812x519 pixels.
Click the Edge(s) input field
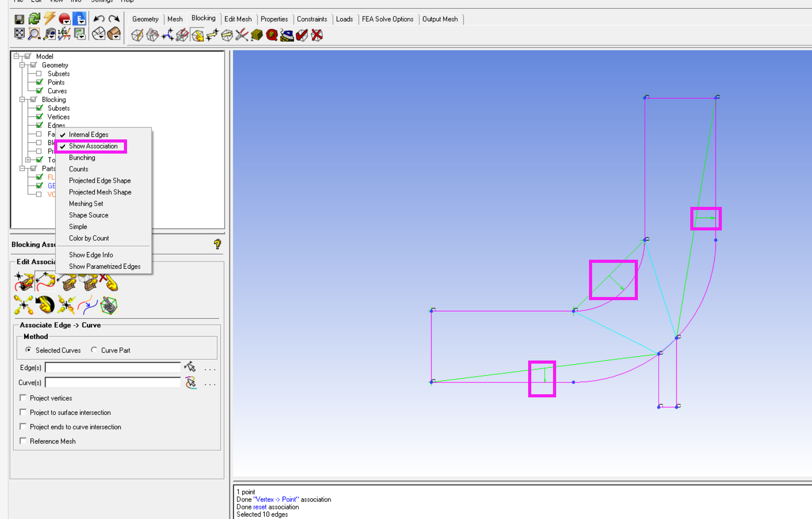pos(113,367)
